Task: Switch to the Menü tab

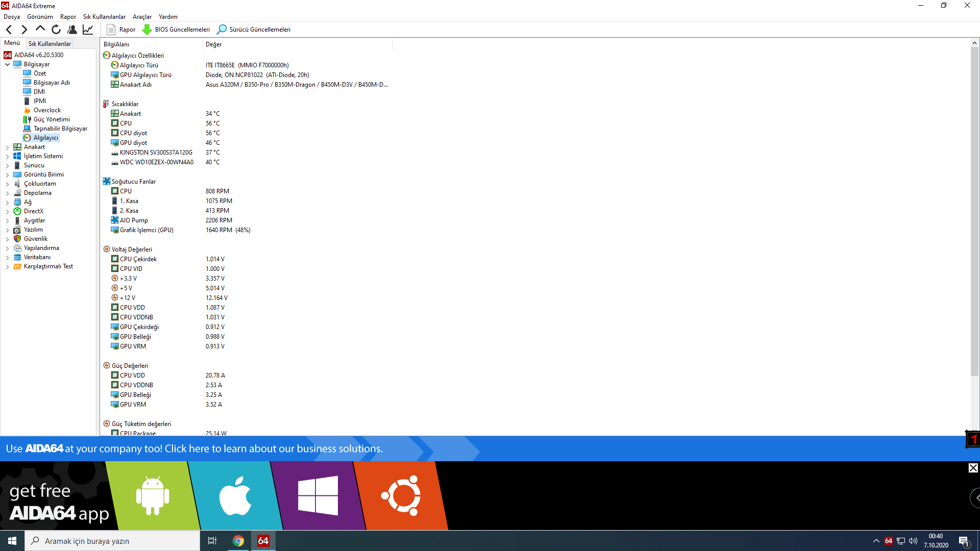Action: (x=12, y=43)
